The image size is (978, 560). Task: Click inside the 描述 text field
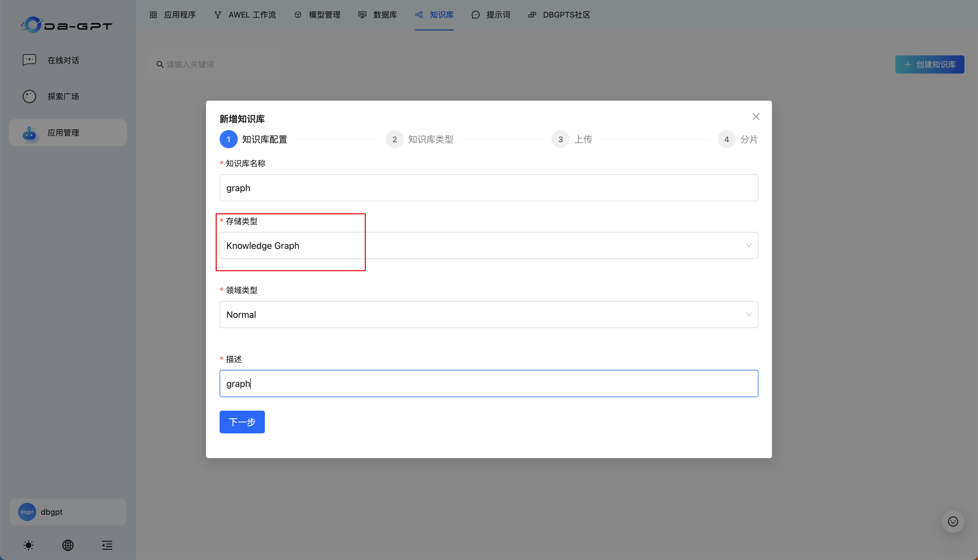point(489,383)
